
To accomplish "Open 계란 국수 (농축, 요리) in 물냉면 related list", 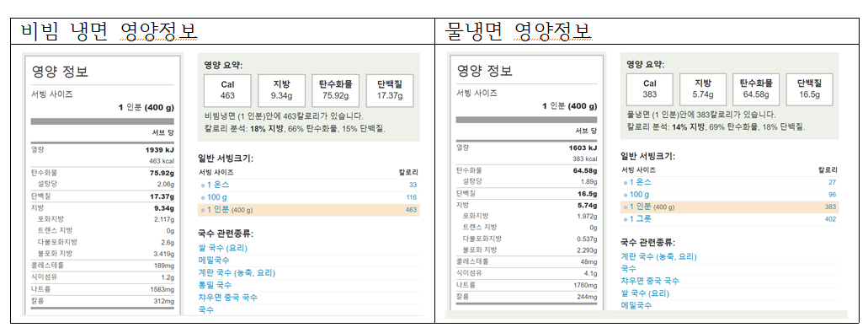I will coord(658,256).
